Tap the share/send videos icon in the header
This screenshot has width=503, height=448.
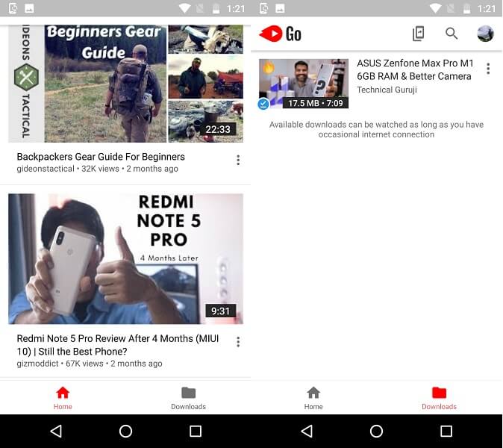418,34
